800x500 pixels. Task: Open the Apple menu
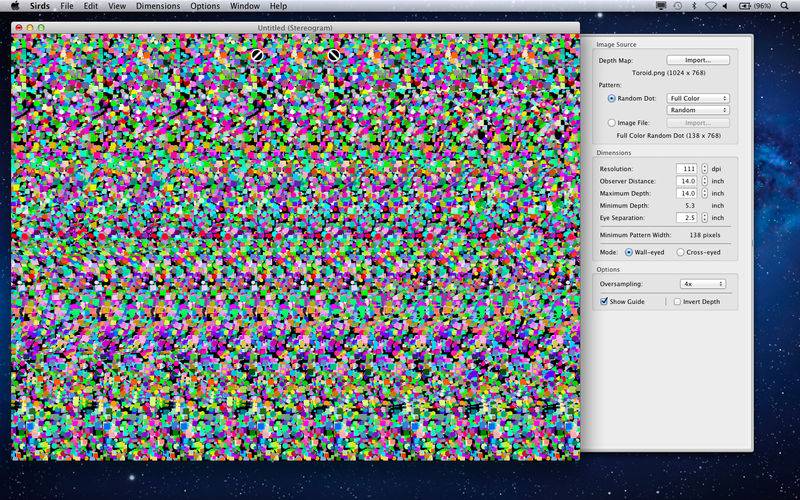tap(14, 6)
